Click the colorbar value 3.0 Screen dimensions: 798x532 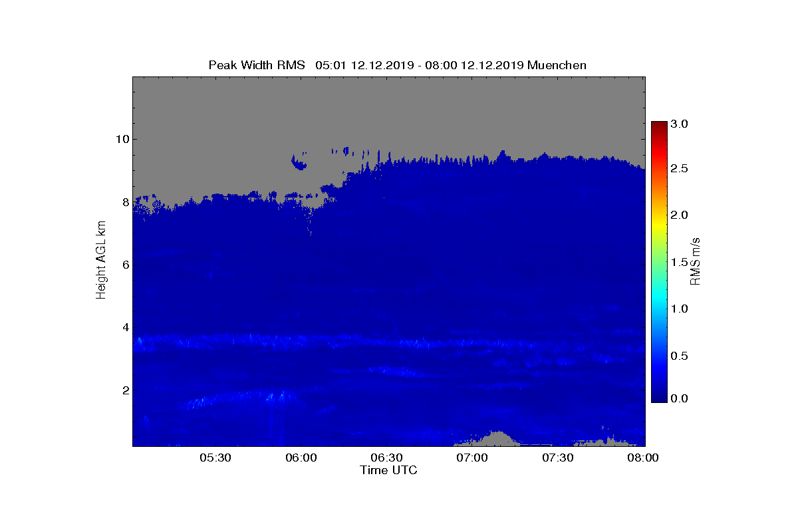coord(679,124)
